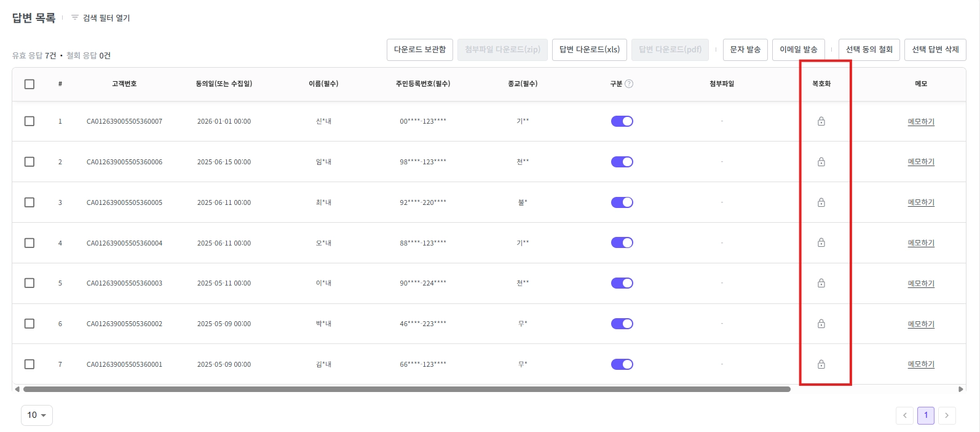Click decrypt lock icon for customer CA012639005505360003

point(821,283)
